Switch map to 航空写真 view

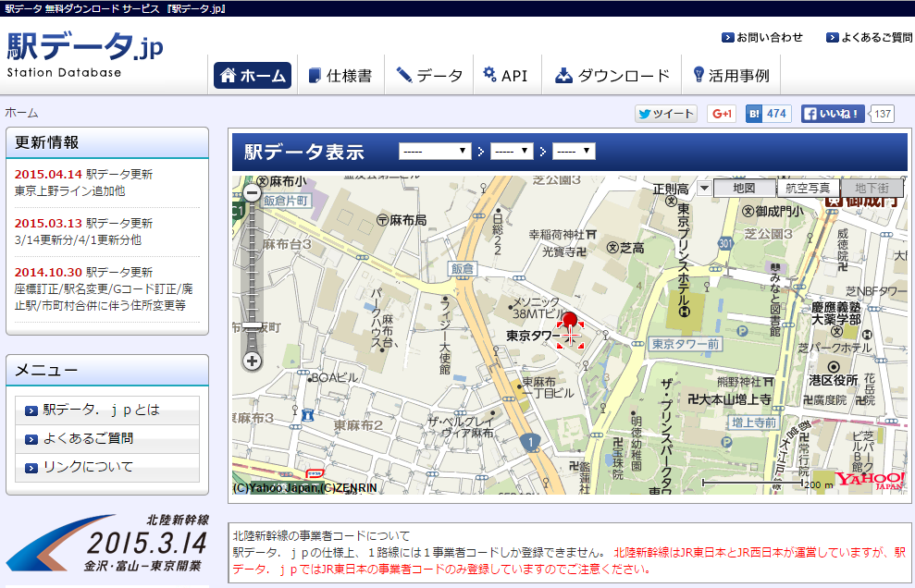pyautogui.click(x=808, y=188)
